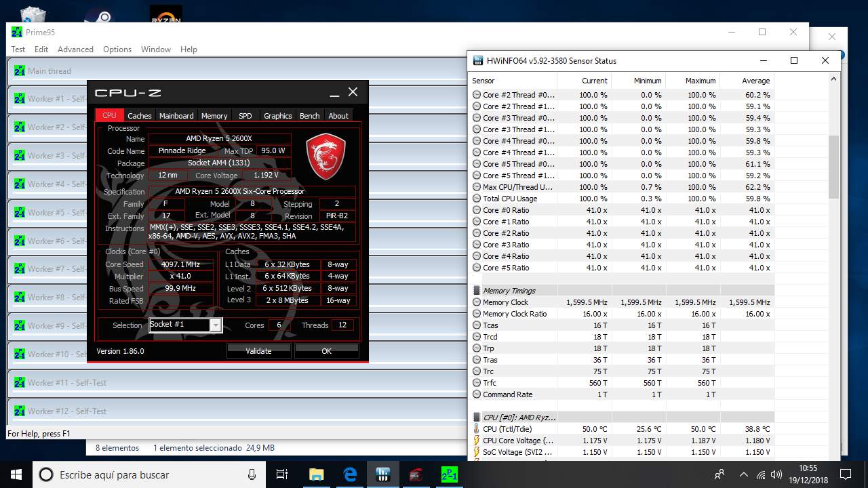868x488 pixels.
Task: Click the SoC Voltage lightning icon
Action: (x=477, y=452)
